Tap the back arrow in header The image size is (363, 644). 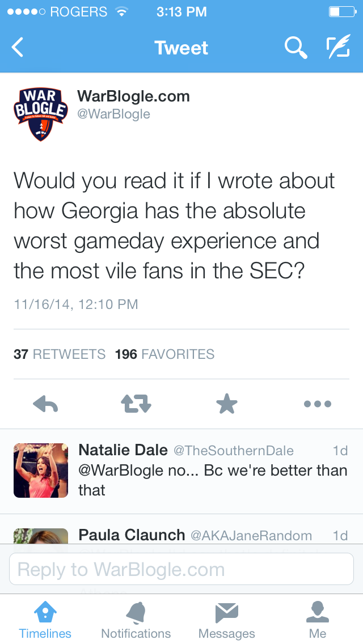pyautogui.click(x=18, y=48)
